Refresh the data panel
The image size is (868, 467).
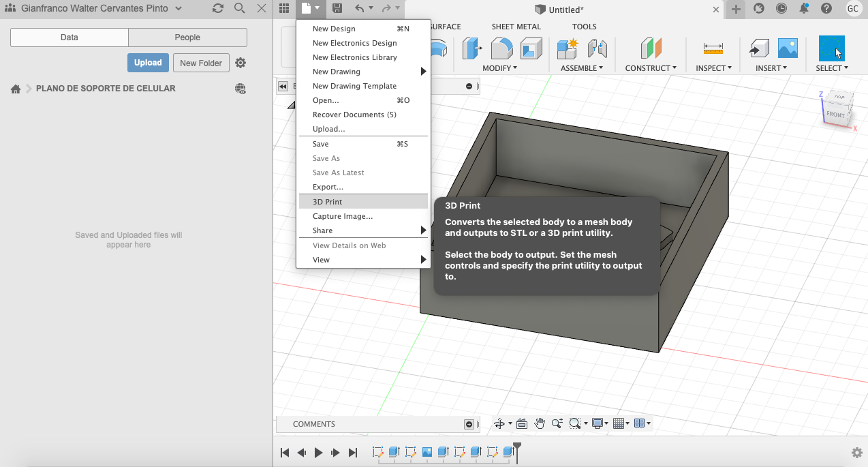(x=218, y=9)
